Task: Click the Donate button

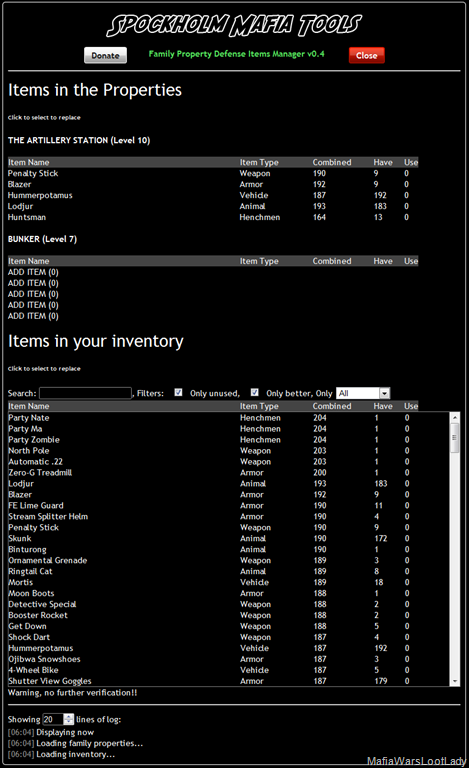Action: click(x=105, y=55)
